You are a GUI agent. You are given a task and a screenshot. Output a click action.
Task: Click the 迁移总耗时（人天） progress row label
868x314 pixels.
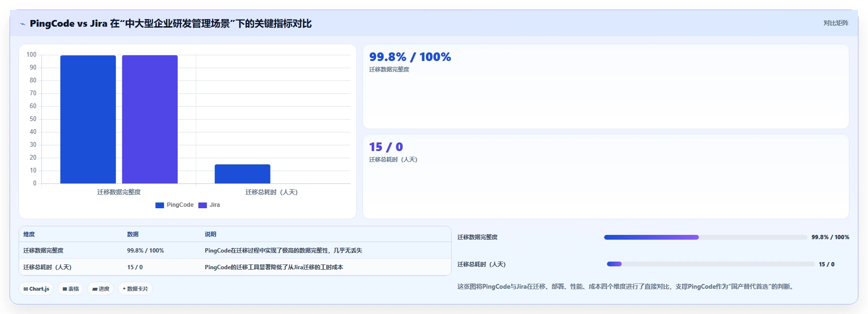(x=482, y=264)
